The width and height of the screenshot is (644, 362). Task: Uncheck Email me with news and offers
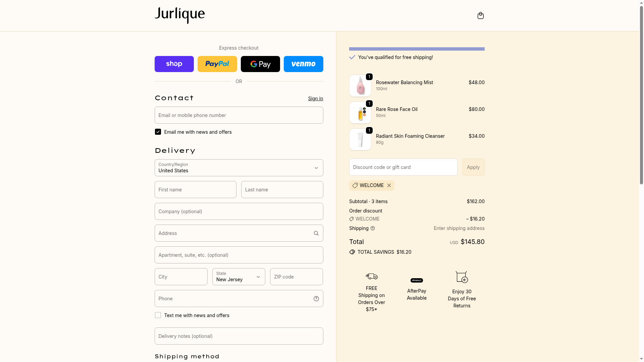click(158, 132)
